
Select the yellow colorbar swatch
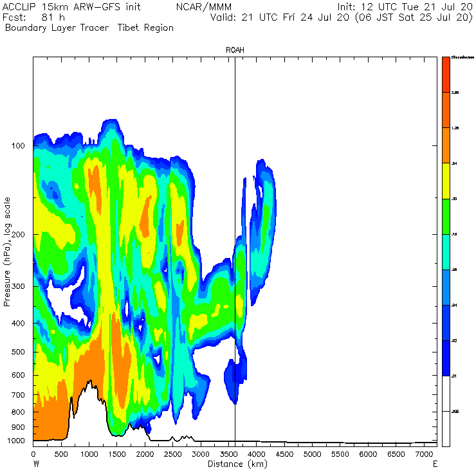click(446, 181)
